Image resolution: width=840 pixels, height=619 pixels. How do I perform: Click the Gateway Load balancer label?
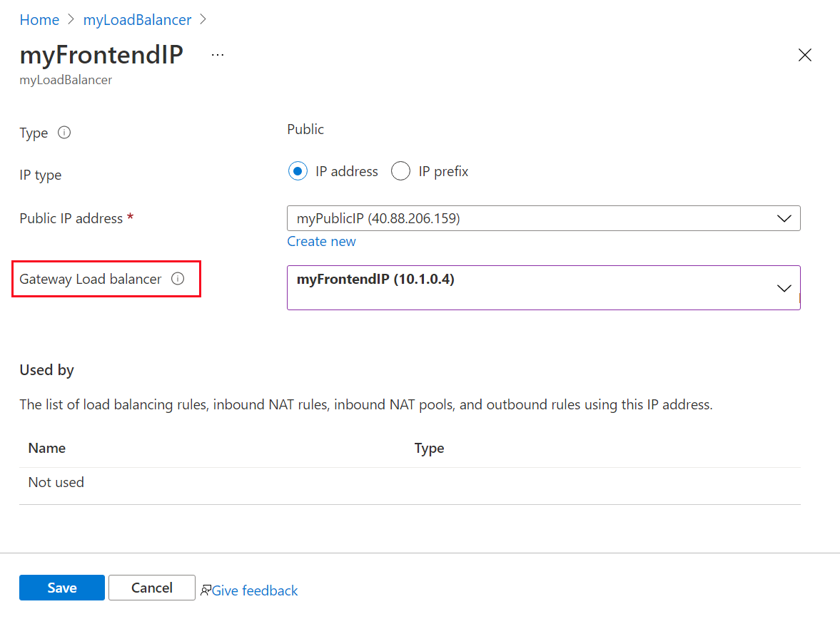point(91,279)
